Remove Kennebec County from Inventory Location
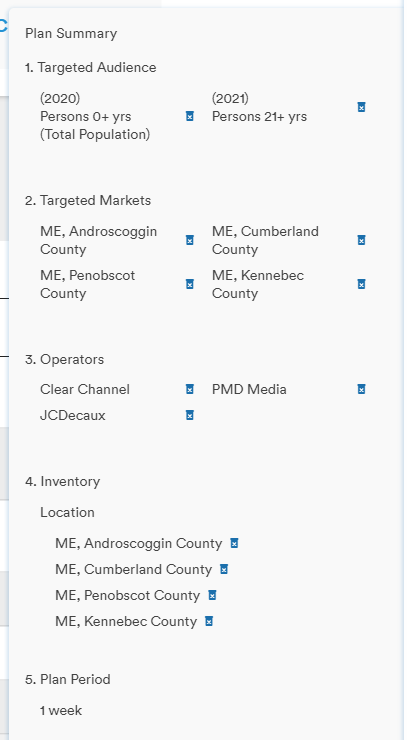This screenshot has height=740, width=407. point(209,622)
